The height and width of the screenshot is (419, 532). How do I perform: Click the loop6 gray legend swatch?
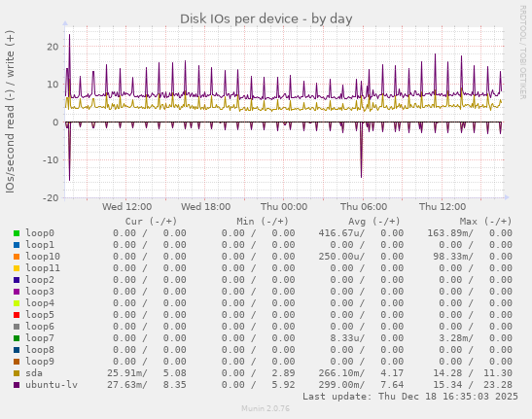pyautogui.click(x=17, y=327)
